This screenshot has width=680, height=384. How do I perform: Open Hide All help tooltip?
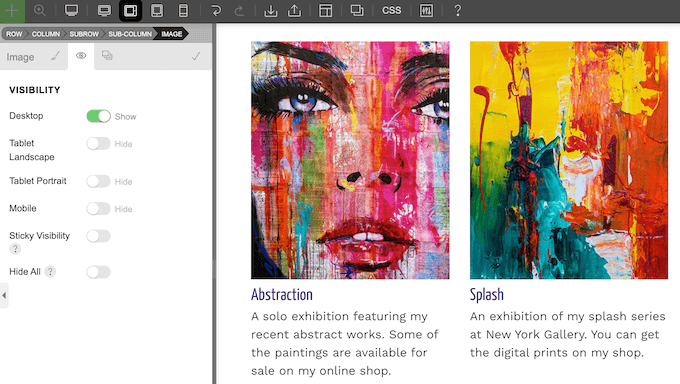(50, 272)
